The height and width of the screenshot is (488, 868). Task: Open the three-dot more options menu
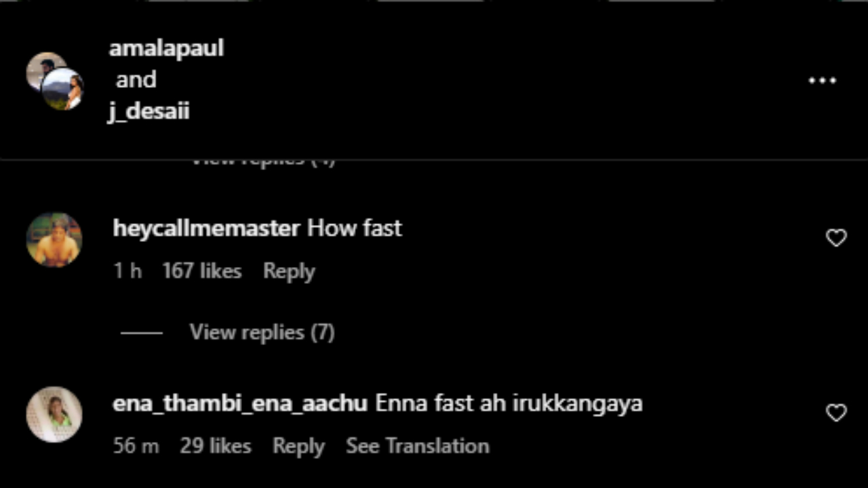822,81
